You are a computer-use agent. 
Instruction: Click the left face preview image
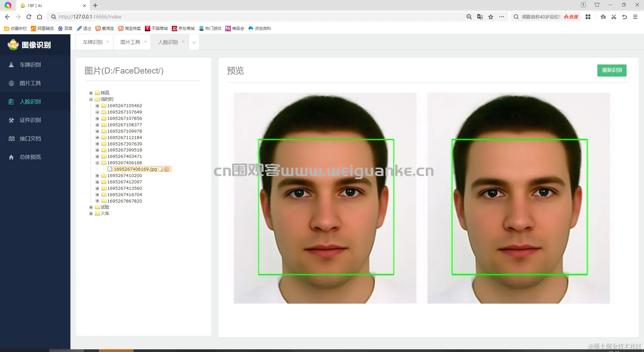coord(325,198)
